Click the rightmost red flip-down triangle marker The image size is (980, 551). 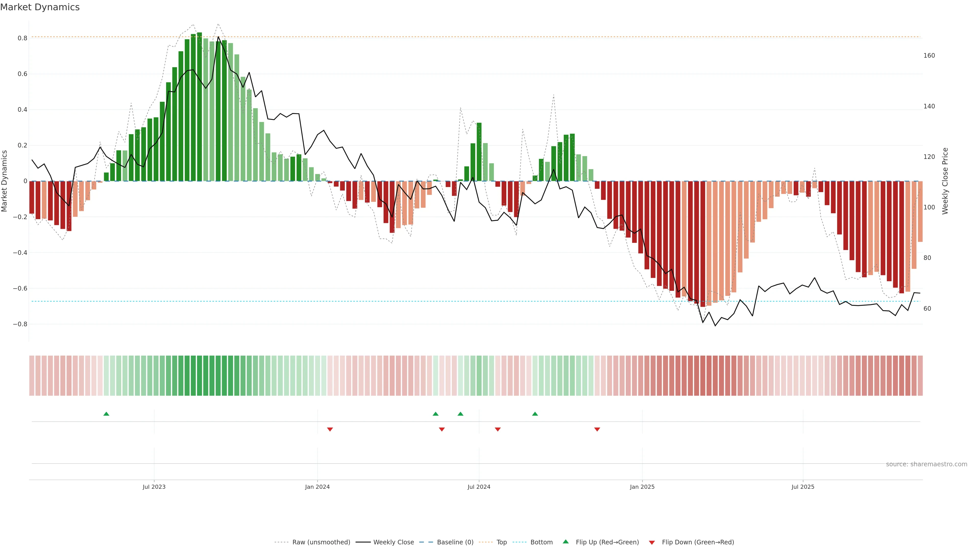(597, 429)
